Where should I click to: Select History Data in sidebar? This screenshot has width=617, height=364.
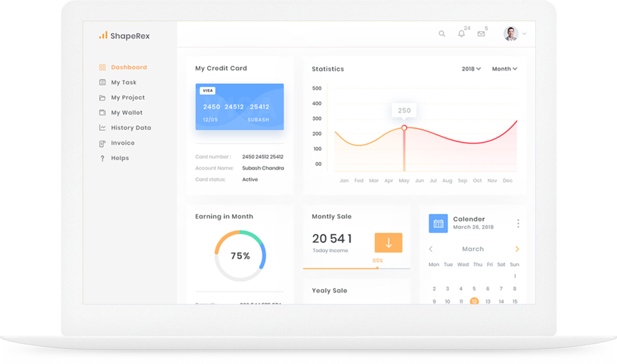130,128
